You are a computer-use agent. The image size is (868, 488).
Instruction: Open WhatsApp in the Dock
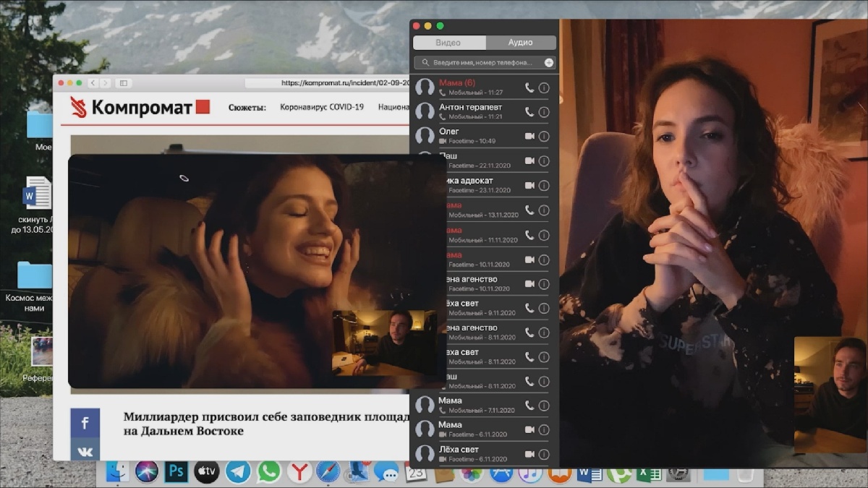pos(269,472)
